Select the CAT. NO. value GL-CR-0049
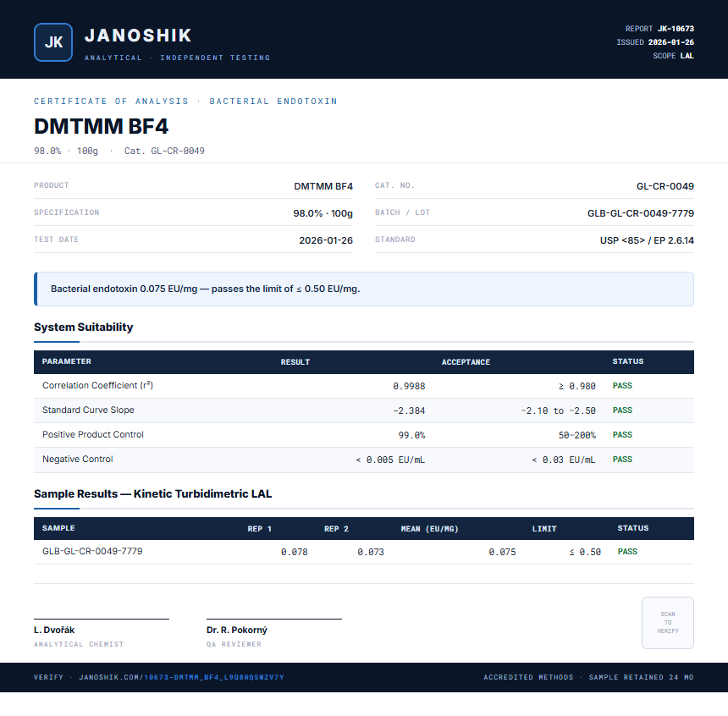 665,186
